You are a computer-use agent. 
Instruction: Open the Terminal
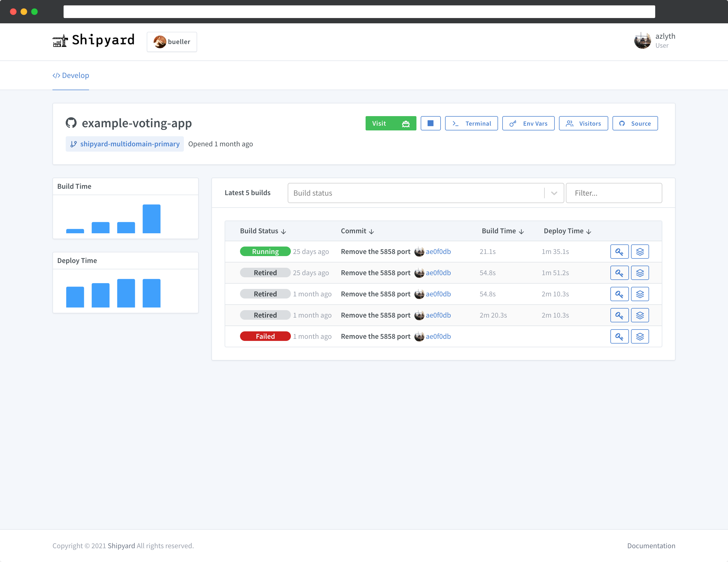471,124
